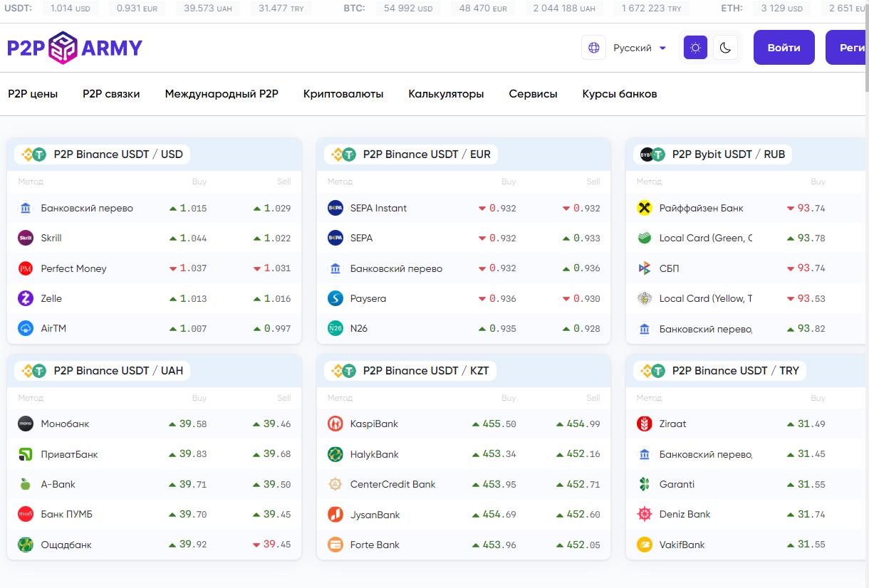This screenshot has width=869, height=588.
Task: Click the Skrill icon
Action: (26, 238)
